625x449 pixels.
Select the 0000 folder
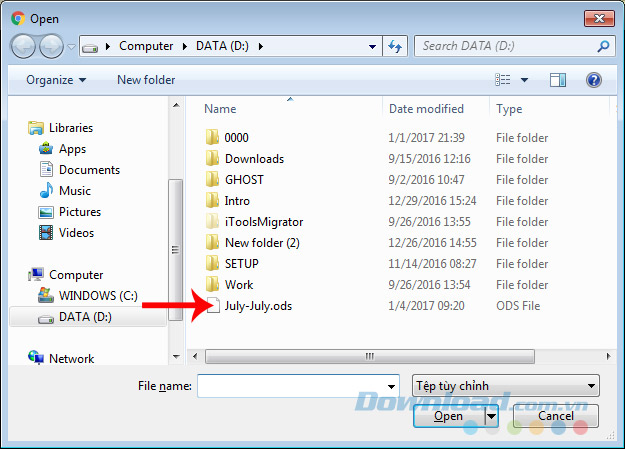[236, 138]
